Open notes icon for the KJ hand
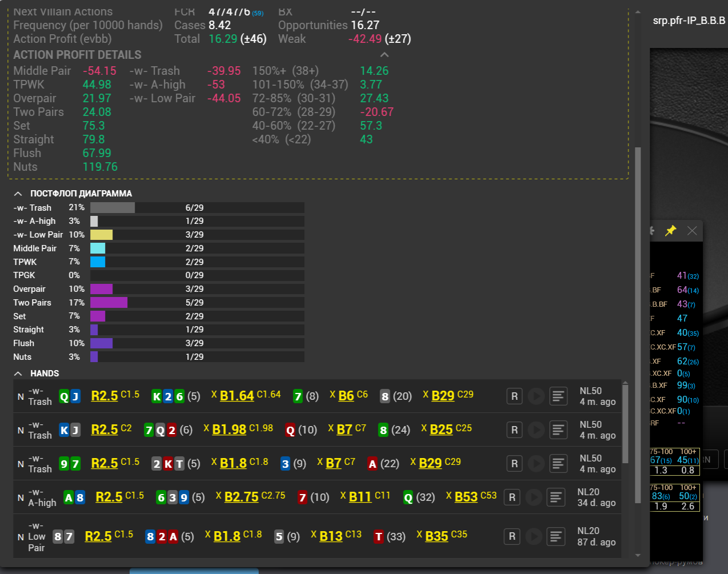The image size is (728, 574). (558, 430)
